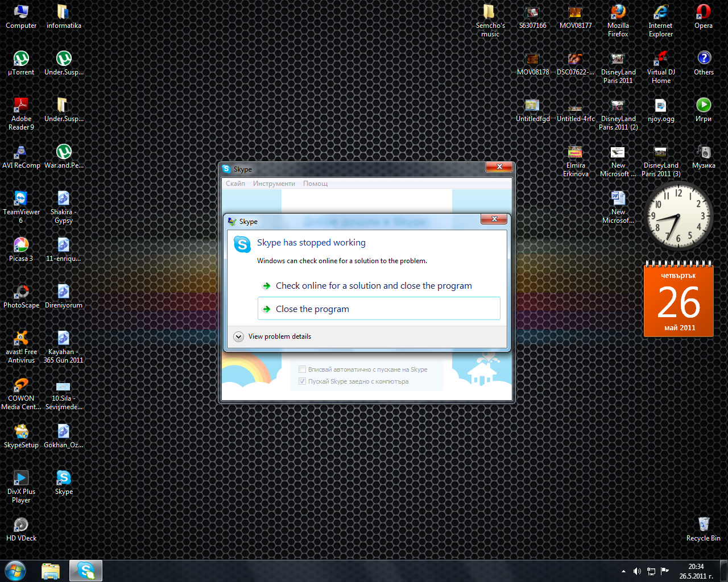Image resolution: width=728 pixels, height=582 pixels.
Task: Expand View problem details
Action: click(273, 336)
